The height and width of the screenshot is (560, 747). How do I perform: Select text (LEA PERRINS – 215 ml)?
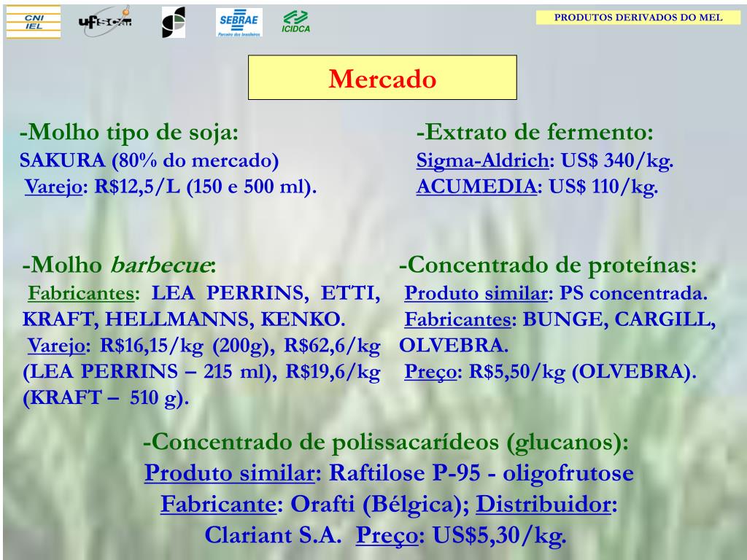(x=150, y=372)
